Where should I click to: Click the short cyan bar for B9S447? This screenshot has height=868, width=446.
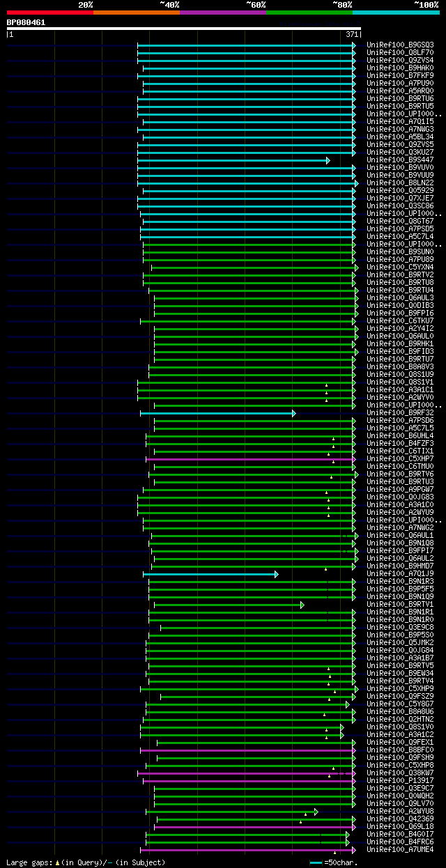(233, 160)
